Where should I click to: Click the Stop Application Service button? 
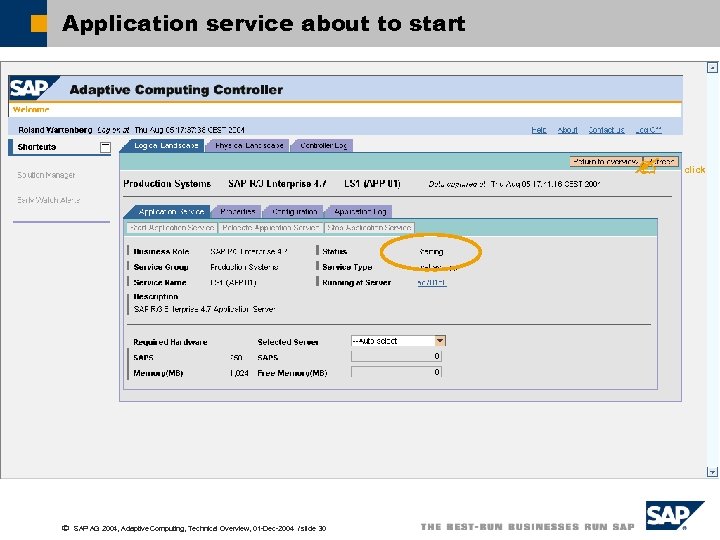(x=369, y=228)
